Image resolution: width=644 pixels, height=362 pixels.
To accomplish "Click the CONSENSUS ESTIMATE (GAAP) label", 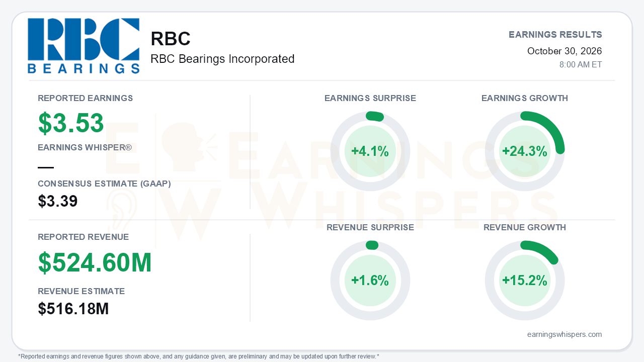I will (x=105, y=184).
